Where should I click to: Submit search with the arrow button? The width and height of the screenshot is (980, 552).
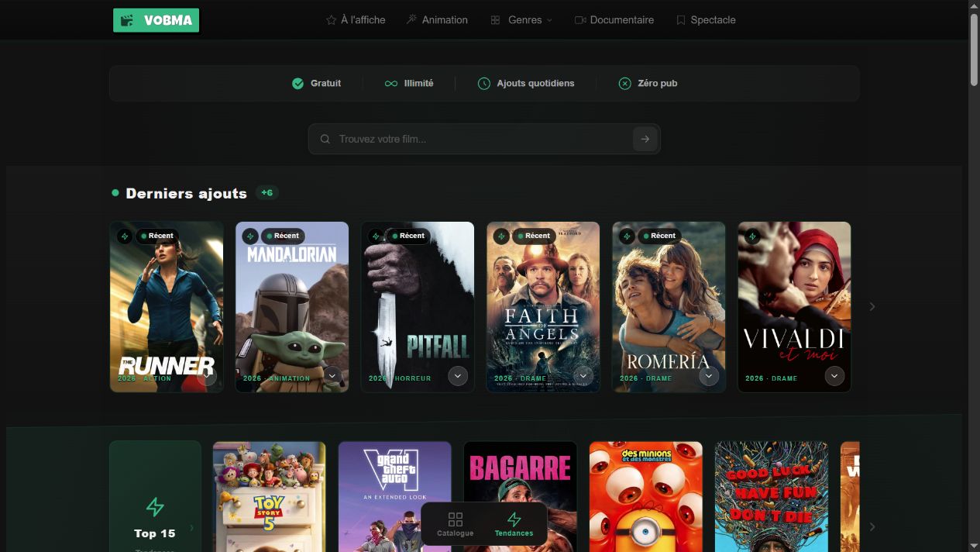tap(645, 139)
